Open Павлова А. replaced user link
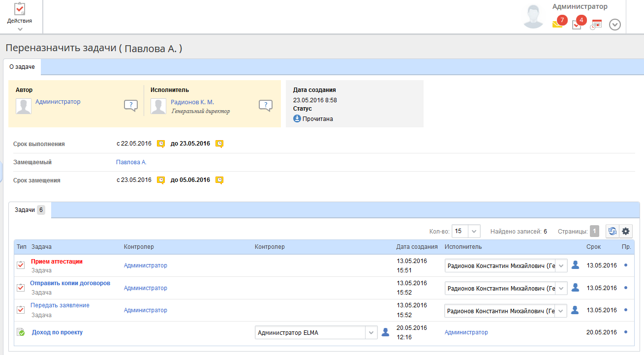The width and height of the screenshot is (644, 355). (x=131, y=162)
